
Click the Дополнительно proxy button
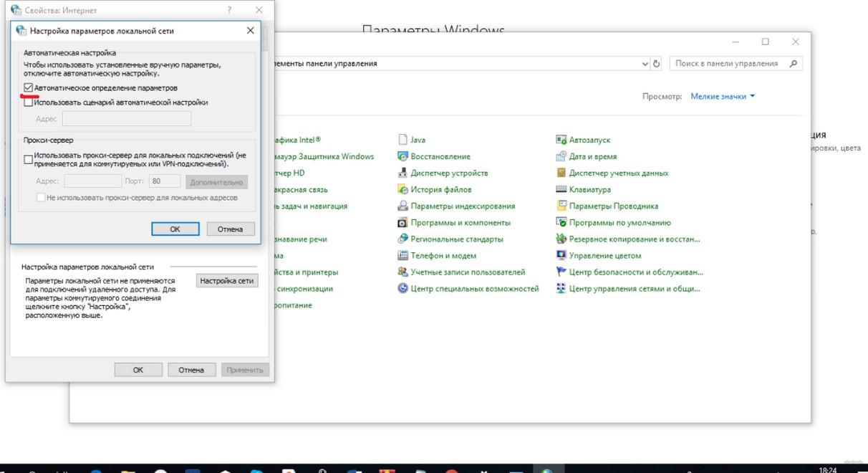point(217,182)
